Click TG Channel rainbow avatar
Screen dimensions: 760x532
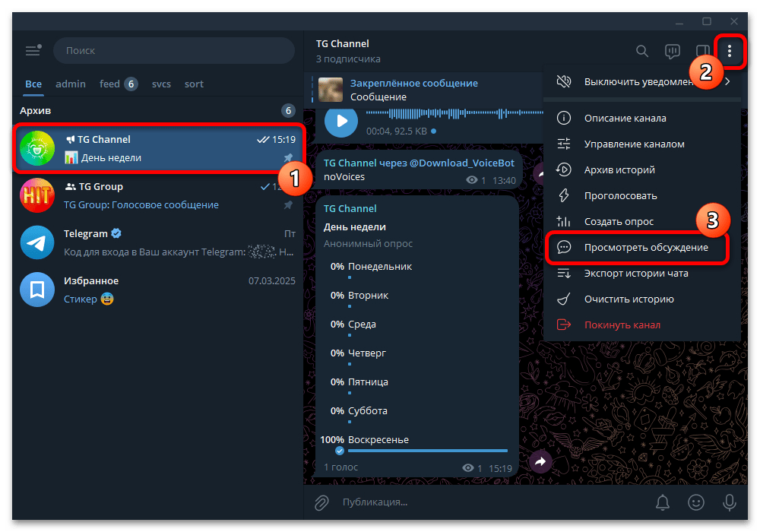[x=36, y=148]
